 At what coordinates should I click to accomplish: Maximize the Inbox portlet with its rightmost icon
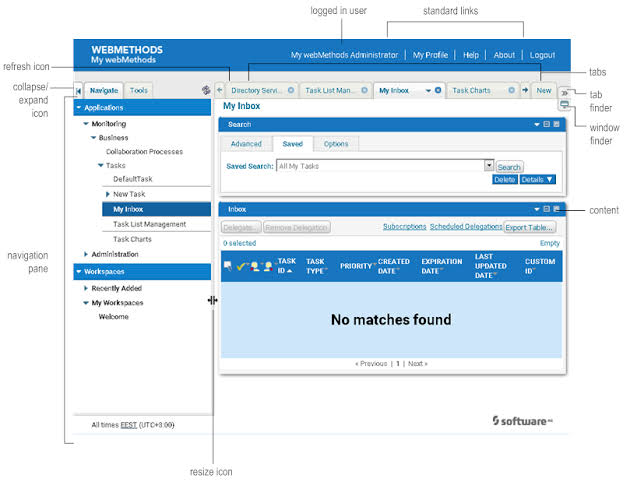[x=556, y=209]
